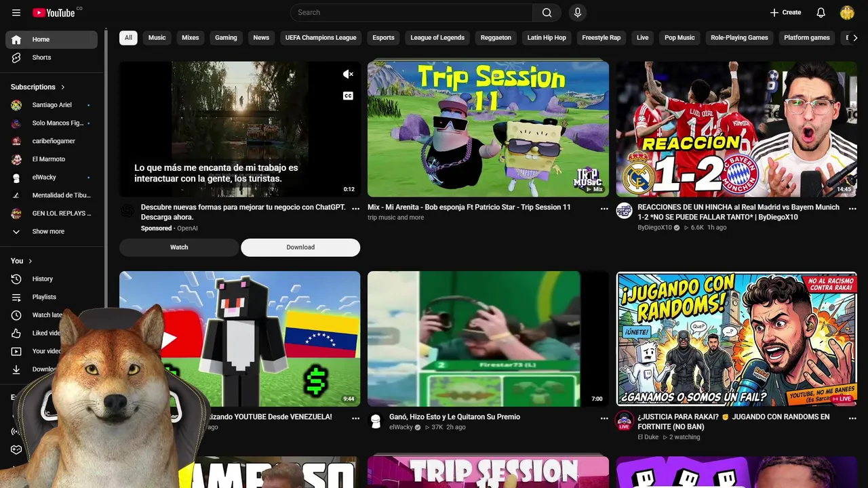Screen dimensions: 868x488
Task: Expand Show more subscriptions
Action: tap(52, 231)
